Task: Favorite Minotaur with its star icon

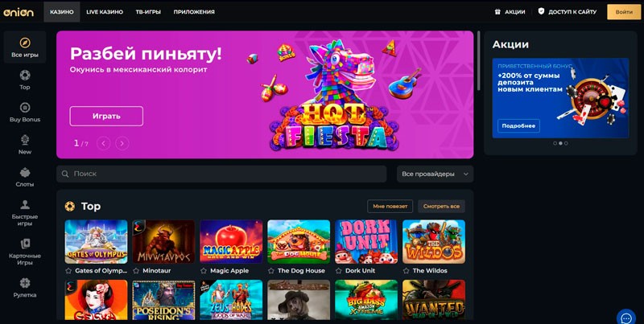Action: [136, 271]
